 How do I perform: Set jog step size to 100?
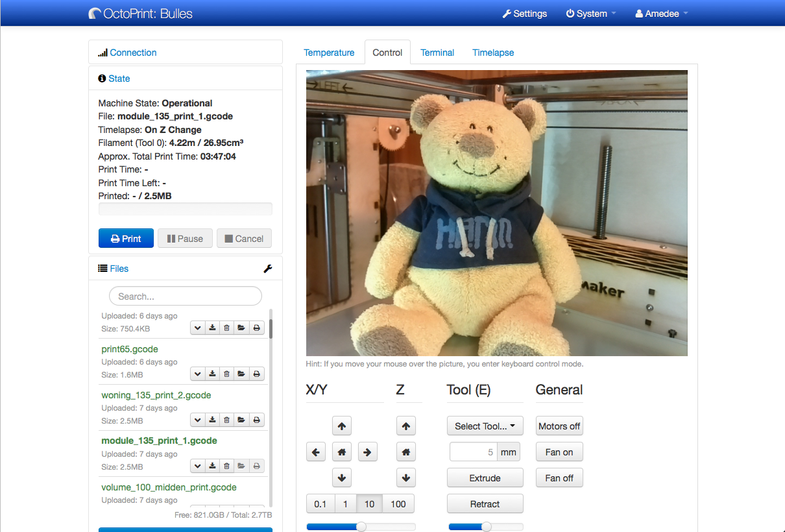pos(398,504)
